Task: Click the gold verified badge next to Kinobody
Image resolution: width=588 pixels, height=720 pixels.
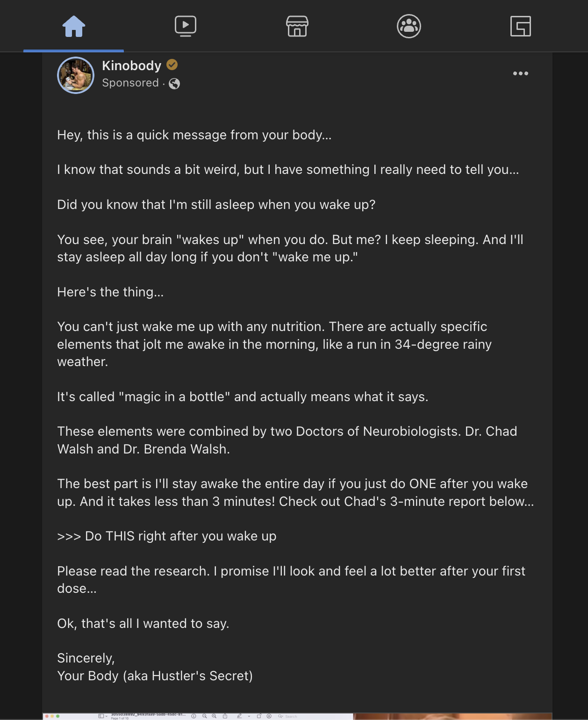Action: 172,65
